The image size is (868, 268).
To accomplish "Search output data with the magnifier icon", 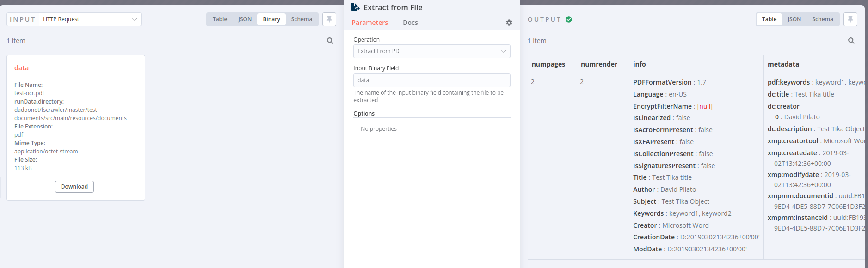I will click(x=851, y=41).
